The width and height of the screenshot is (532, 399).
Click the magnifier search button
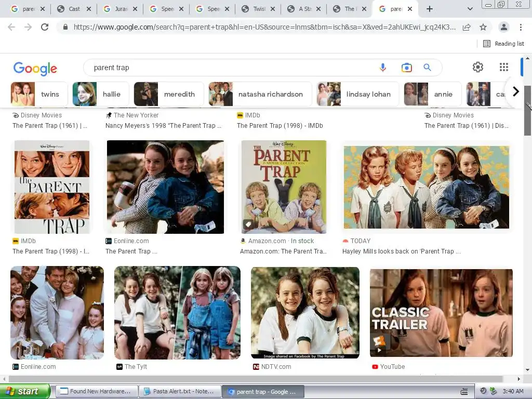427,68
